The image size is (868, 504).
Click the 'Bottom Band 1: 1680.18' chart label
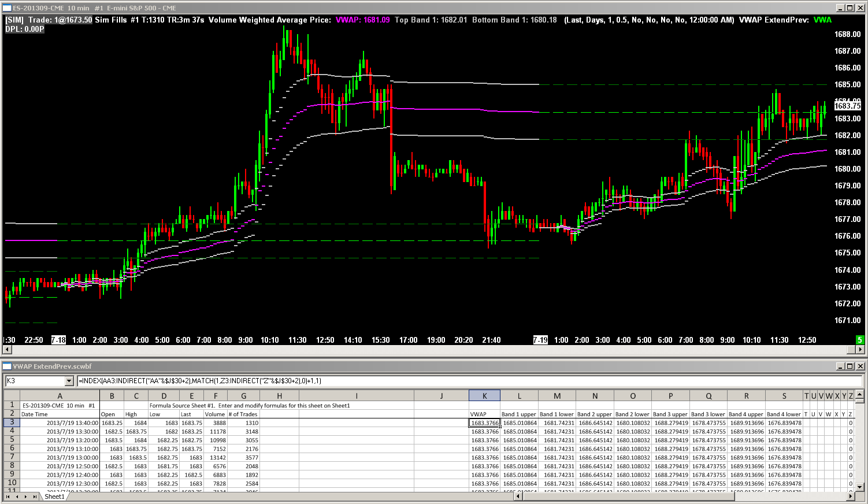(514, 20)
